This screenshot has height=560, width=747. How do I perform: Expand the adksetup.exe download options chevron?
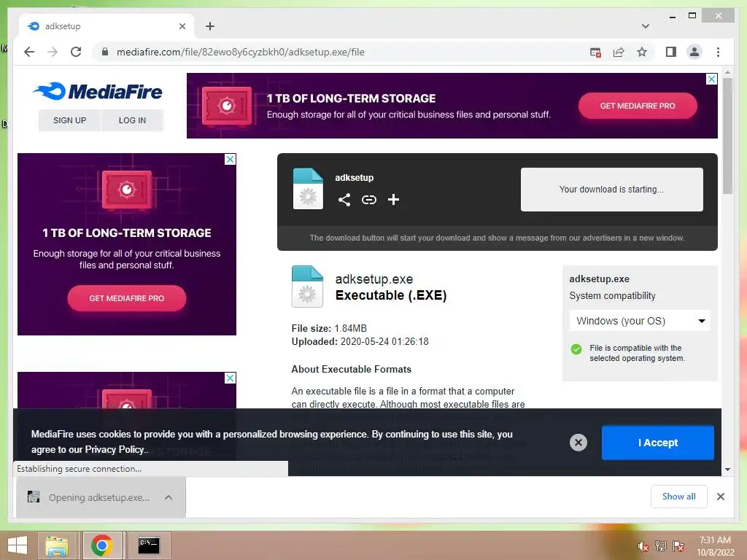coord(169,497)
